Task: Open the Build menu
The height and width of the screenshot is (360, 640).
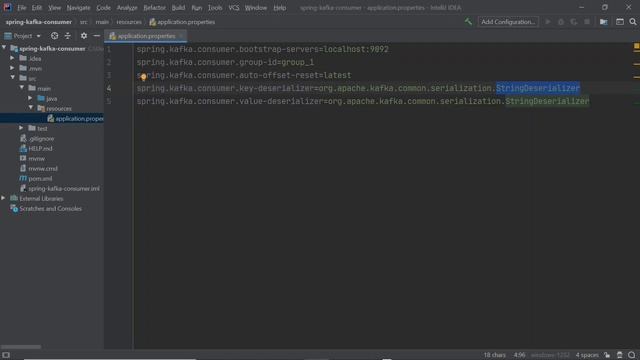Action: (178, 8)
